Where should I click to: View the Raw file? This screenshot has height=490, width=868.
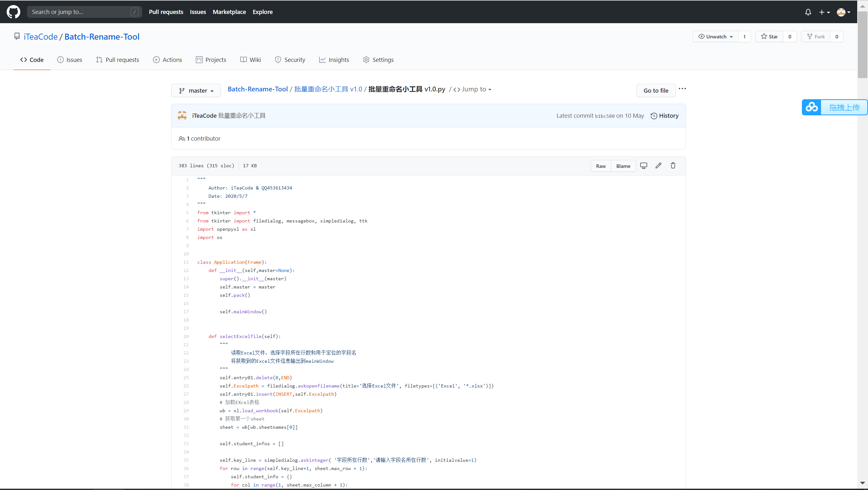(x=601, y=166)
